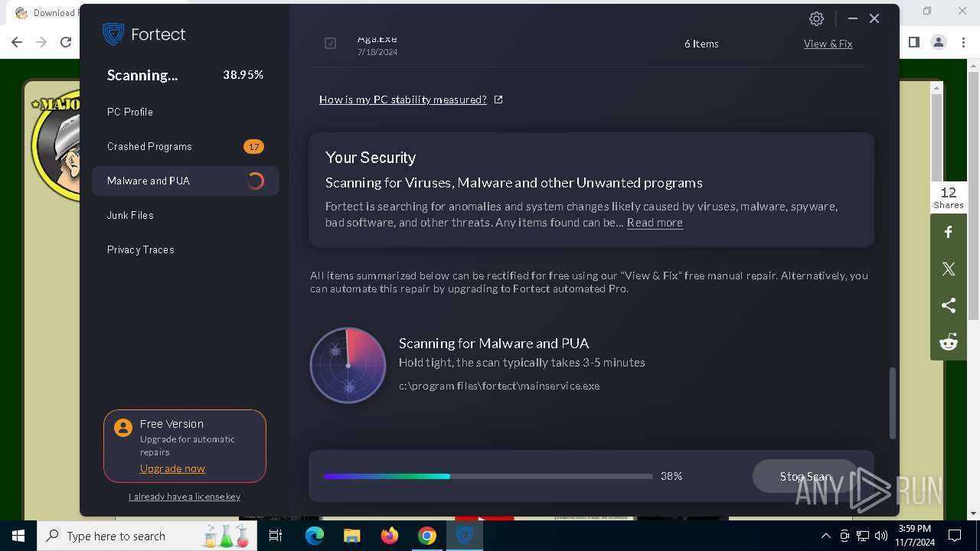Open the Crashed Programs section
Viewport: 980px width, 551px height.
149,146
